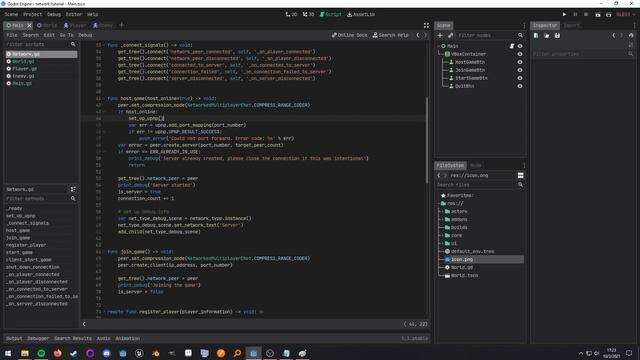This screenshot has width=640, height=360.
Task: Go back in FileSystem path history
Action: [x=439, y=176]
